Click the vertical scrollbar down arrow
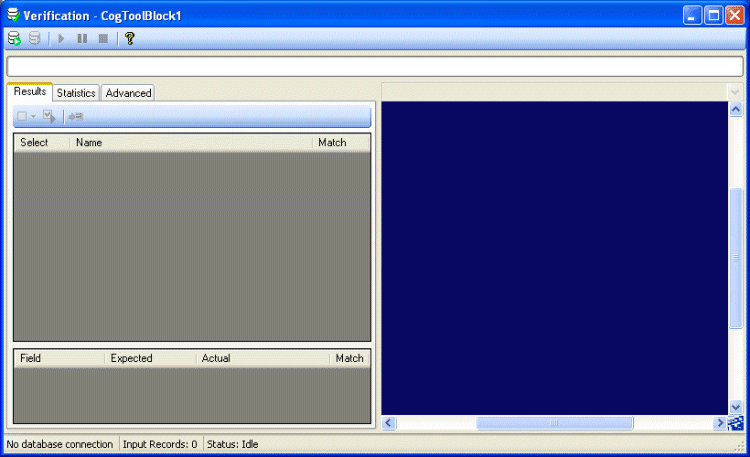 pyautogui.click(x=736, y=407)
